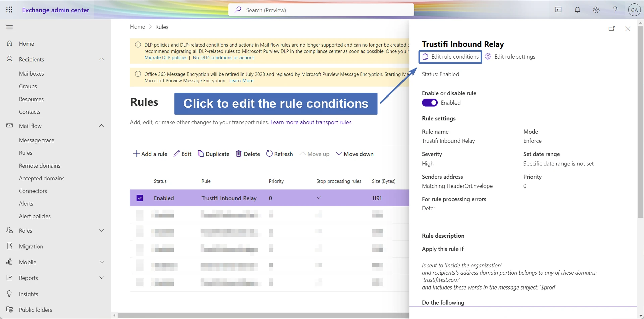Go to Connectors in the sidebar
Screen dimensions: 644x319
[33, 191]
